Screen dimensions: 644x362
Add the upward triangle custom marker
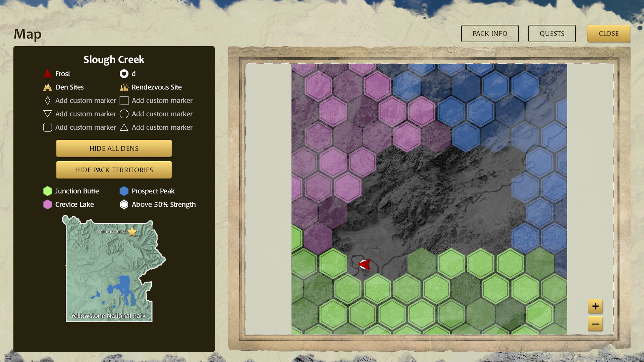[x=124, y=127]
